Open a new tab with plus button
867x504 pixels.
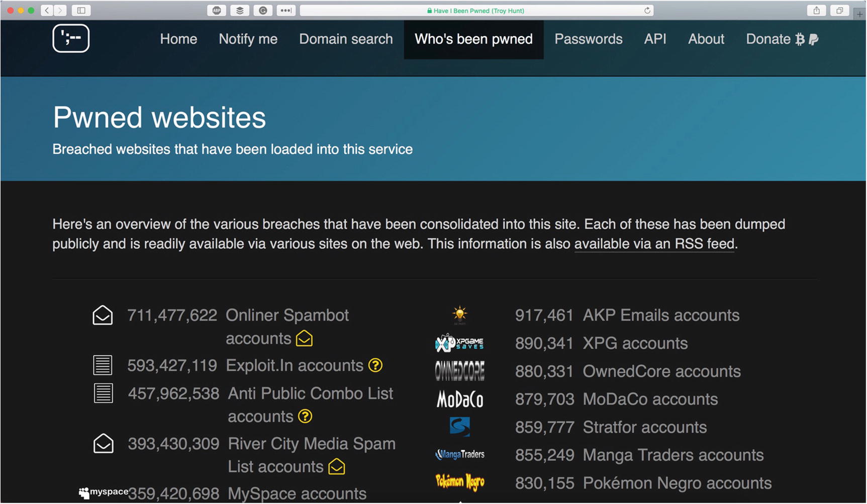[x=859, y=14]
